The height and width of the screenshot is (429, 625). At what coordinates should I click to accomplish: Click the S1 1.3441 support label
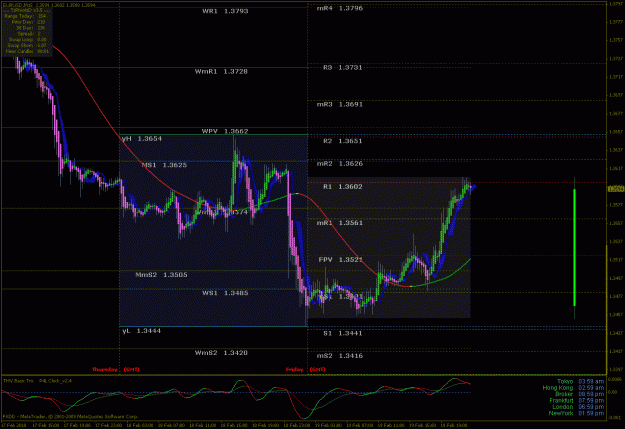342,333
